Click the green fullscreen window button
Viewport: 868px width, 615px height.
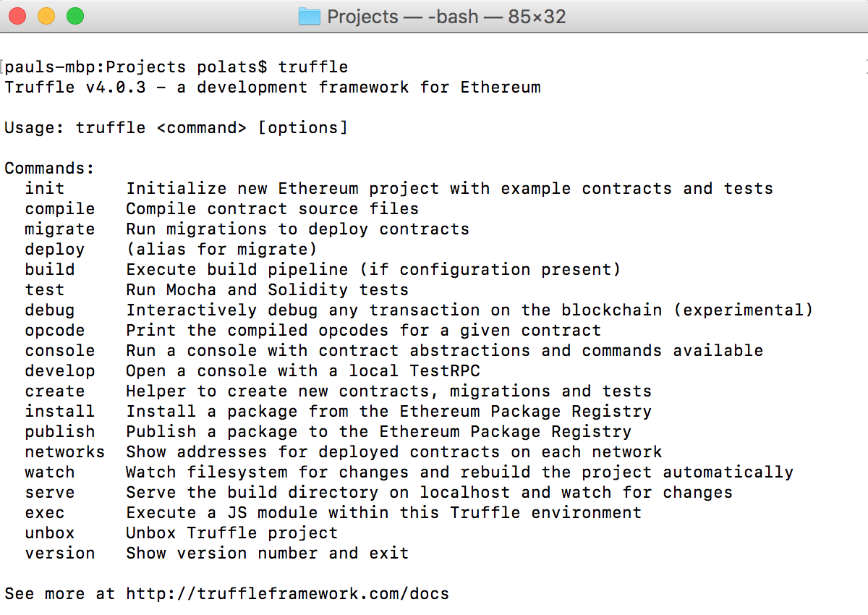click(x=75, y=15)
